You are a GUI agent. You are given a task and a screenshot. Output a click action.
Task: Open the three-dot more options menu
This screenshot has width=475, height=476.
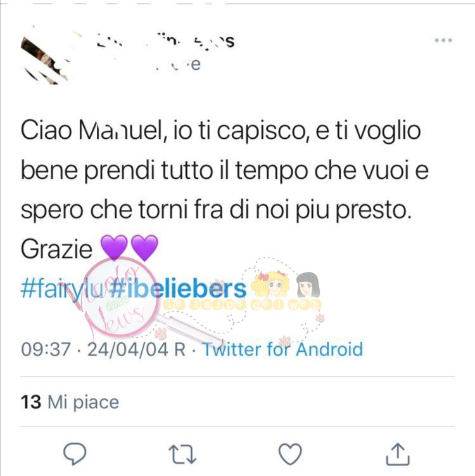(x=443, y=40)
